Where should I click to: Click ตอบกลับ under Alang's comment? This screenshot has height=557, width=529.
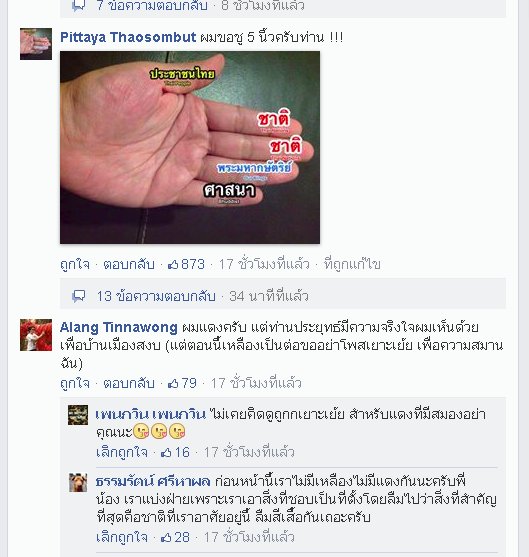129,383
